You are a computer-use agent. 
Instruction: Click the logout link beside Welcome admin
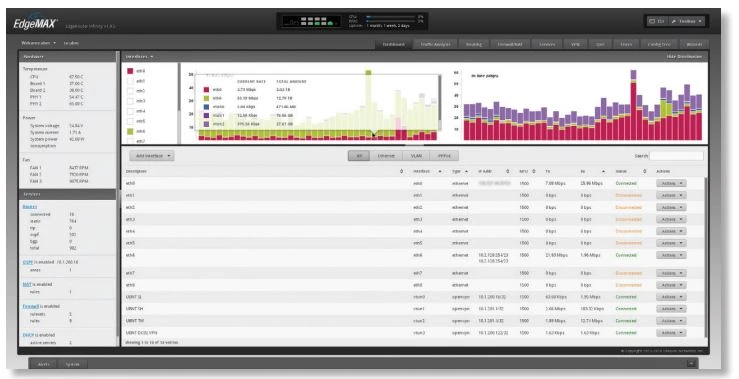[x=71, y=43]
